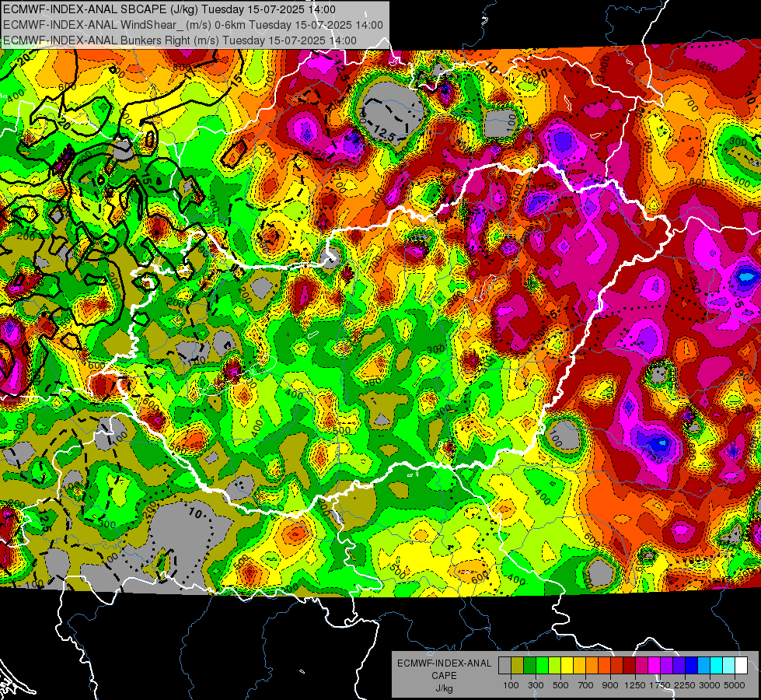Pick the pure blue legend swatch

tap(692, 666)
